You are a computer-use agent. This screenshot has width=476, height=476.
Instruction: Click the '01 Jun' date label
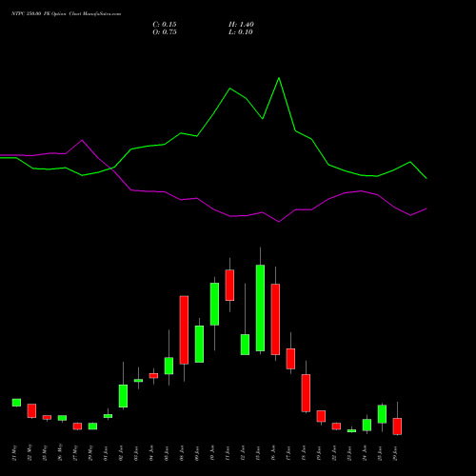point(106,453)
